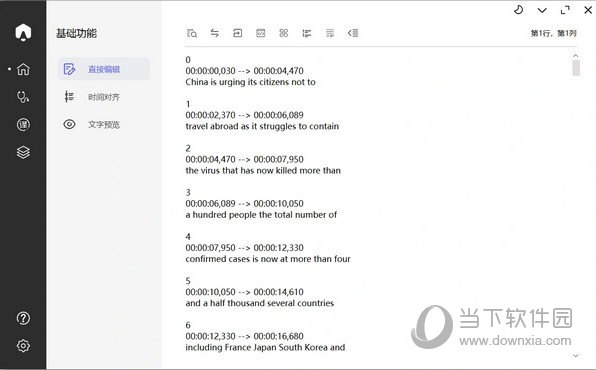This screenshot has height=370, width=596.
Task: Click the line 'confirmed cases is now at more than four'
Action: (x=268, y=259)
